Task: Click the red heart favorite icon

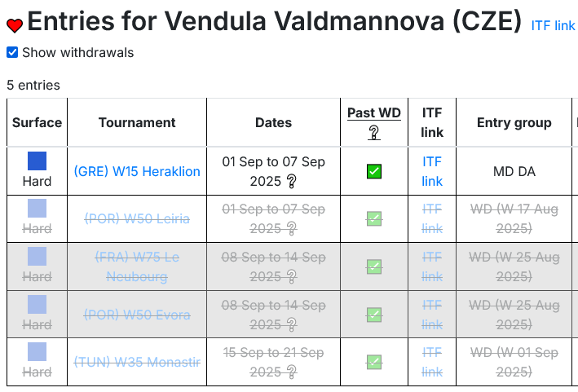Action: (15, 25)
